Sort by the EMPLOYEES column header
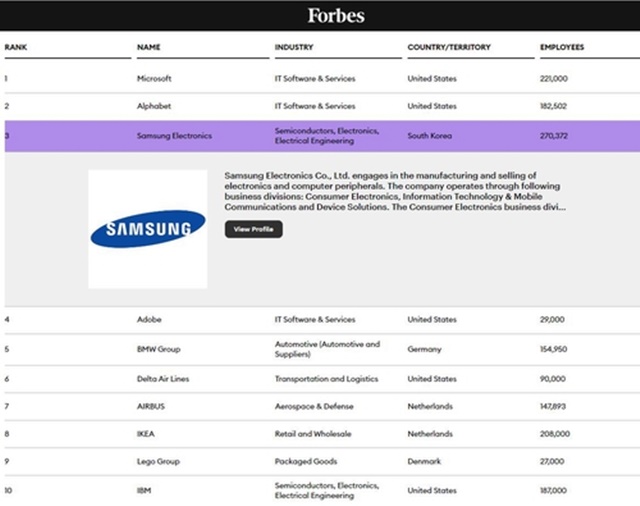Image resolution: width=640 pixels, height=506 pixels. point(562,47)
